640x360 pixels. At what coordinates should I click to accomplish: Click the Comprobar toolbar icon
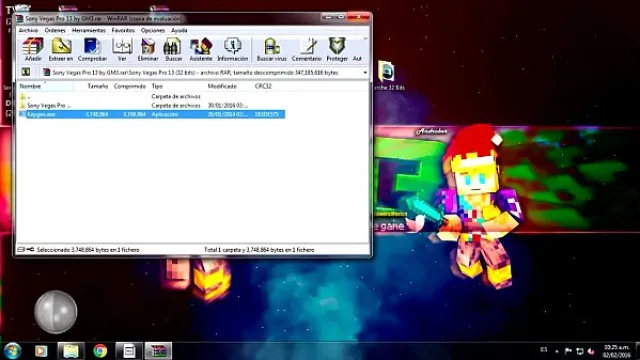coord(92,49)
